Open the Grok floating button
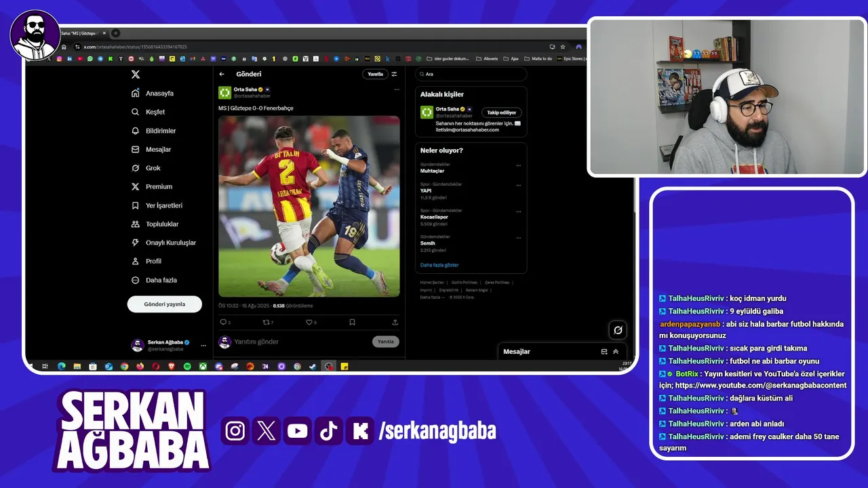868x488 pixels. 618,330
